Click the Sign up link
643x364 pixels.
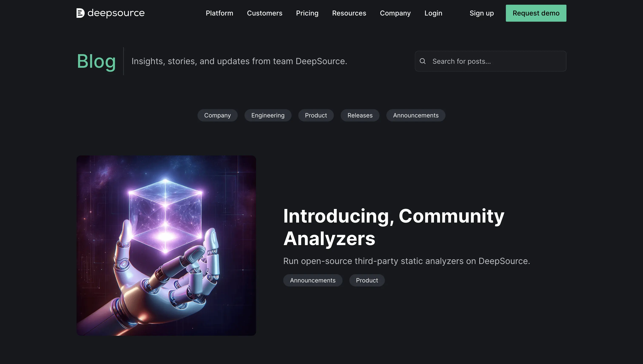click(x=481, y=13)
